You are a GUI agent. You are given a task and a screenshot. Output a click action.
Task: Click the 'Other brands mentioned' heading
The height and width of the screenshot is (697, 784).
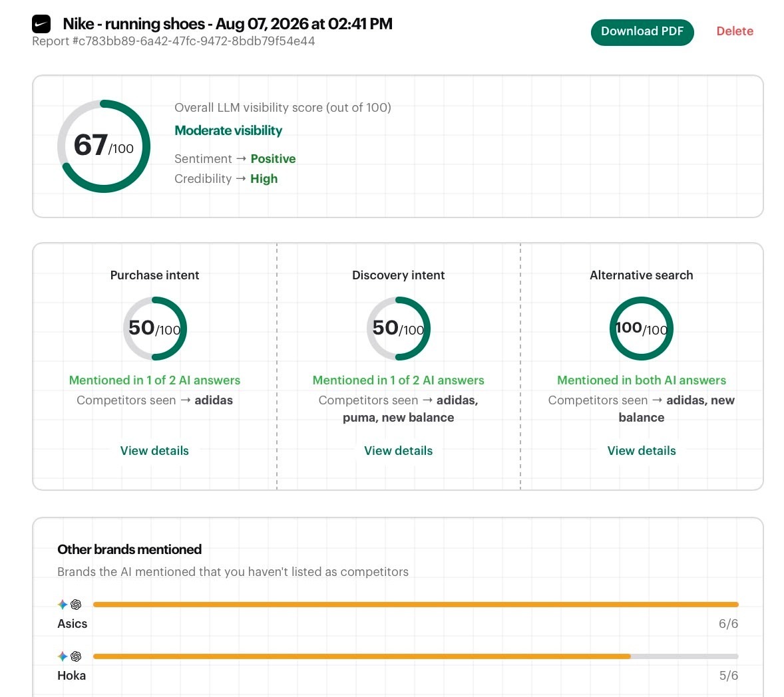click(130, 549)
